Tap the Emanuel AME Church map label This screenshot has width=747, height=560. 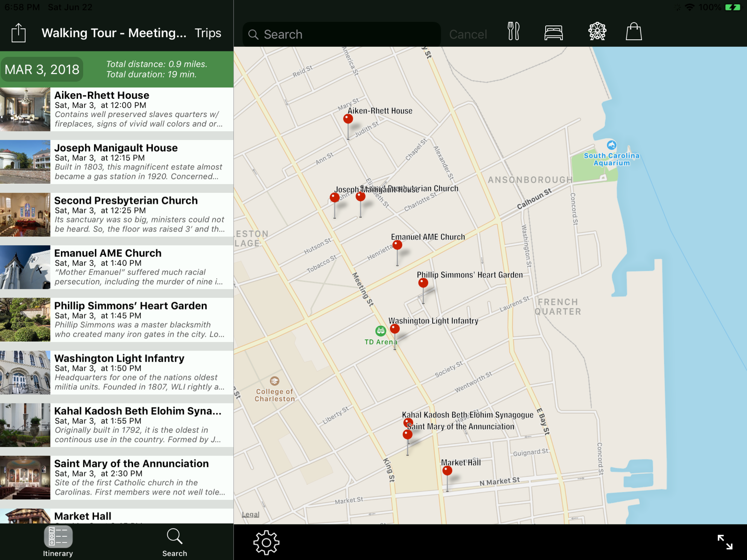click(x=428, y=237)
